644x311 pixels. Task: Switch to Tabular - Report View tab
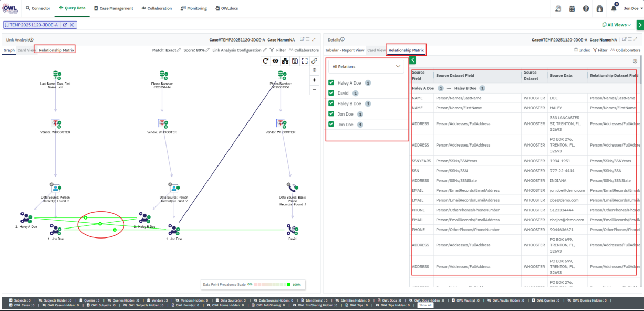point(345,50)
